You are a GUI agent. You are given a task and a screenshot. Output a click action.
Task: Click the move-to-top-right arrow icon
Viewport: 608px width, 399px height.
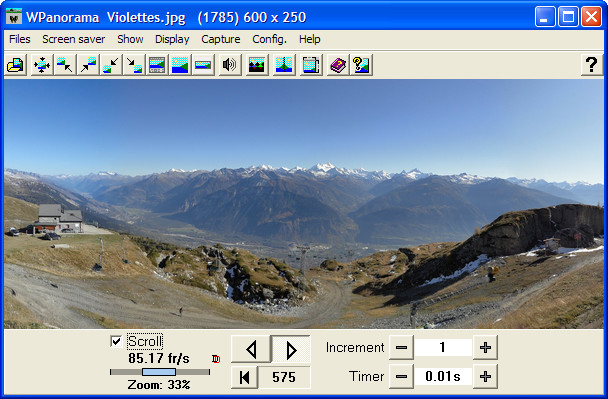point(88,65)
